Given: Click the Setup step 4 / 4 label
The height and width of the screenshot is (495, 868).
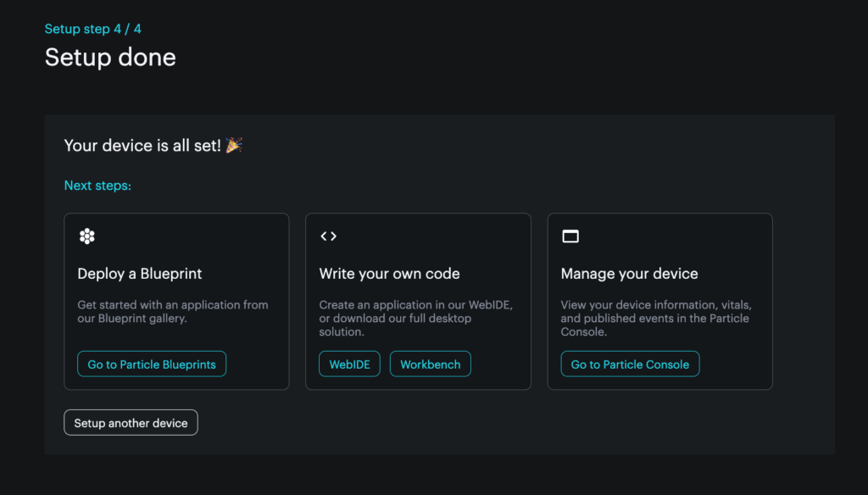Looking at the screenshot, I should (x=93, y=29).
